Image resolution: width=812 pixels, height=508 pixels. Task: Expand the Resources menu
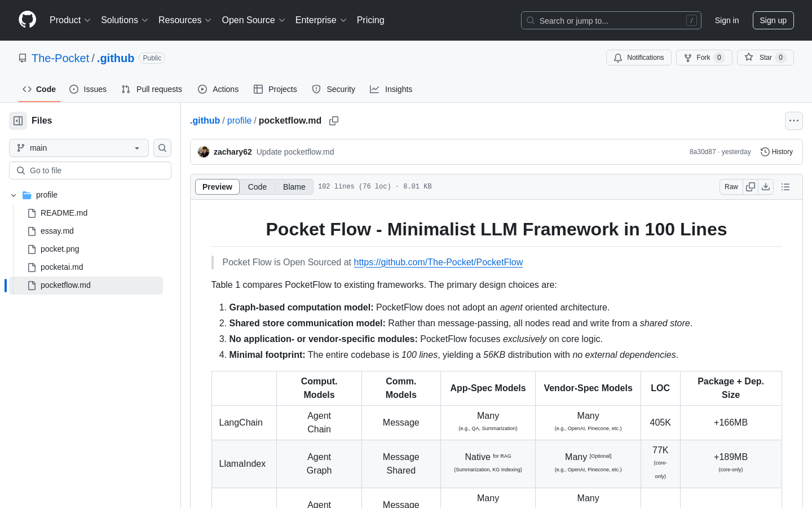click(x=185, y=20)
